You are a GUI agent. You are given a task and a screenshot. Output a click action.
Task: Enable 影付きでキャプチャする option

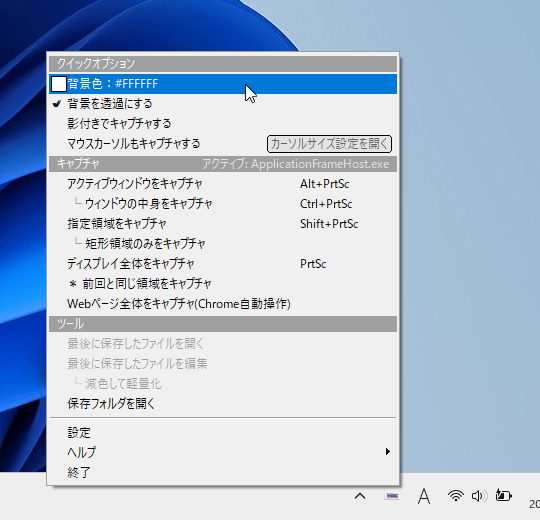click(223, 124)
